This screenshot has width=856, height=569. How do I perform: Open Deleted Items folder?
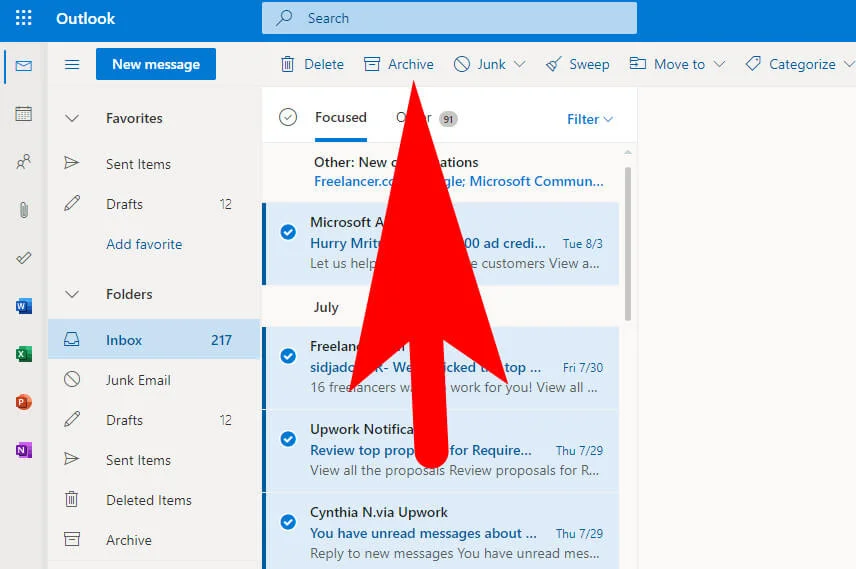coord(154,500)
